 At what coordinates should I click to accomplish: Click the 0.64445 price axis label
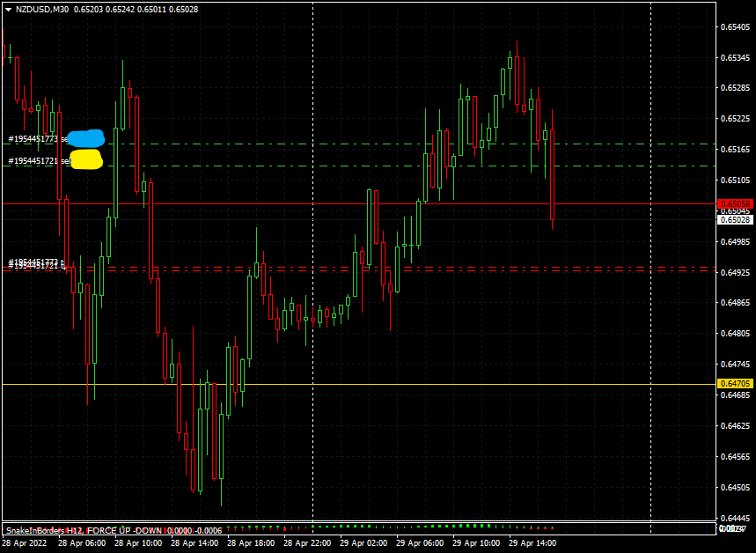click(735, 519)
